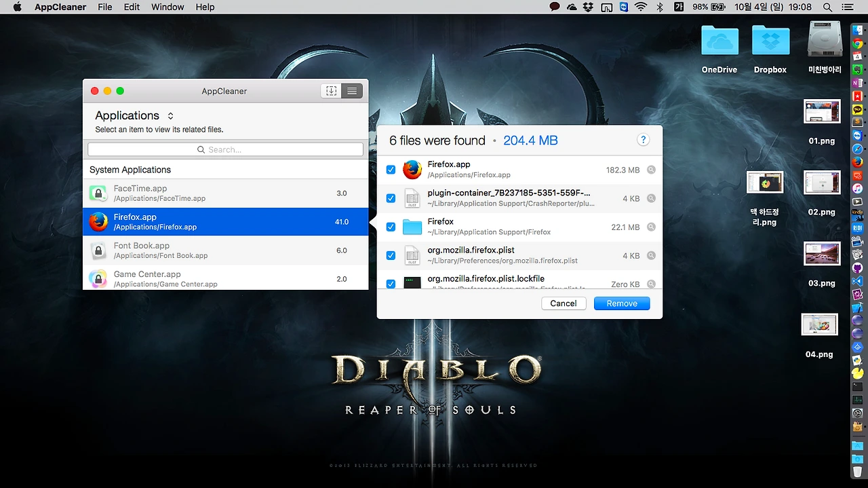Uncheck the plugin-container file checkbox
This screenshot has width=868, height=488.
point(391,198)
